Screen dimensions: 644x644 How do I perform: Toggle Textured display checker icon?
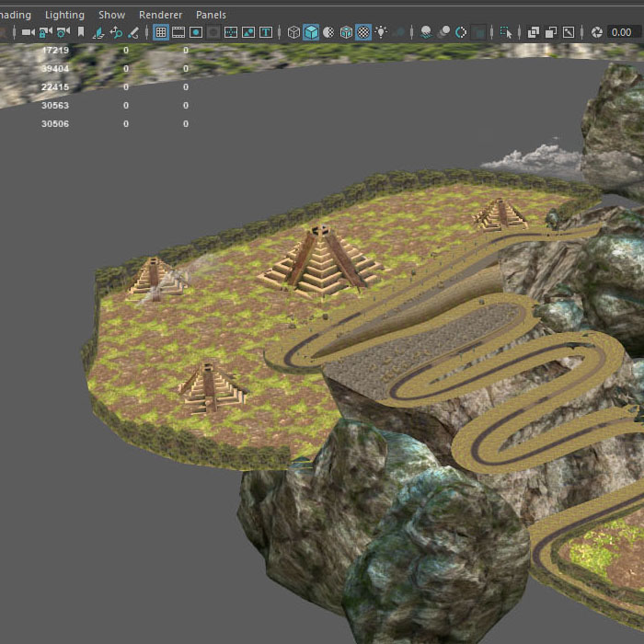[363, 32]
